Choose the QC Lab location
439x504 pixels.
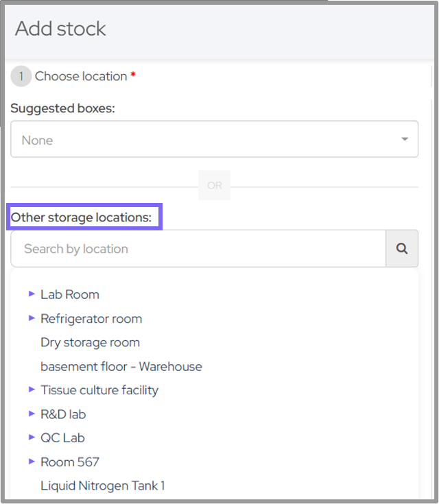click(x=62, y=437)
